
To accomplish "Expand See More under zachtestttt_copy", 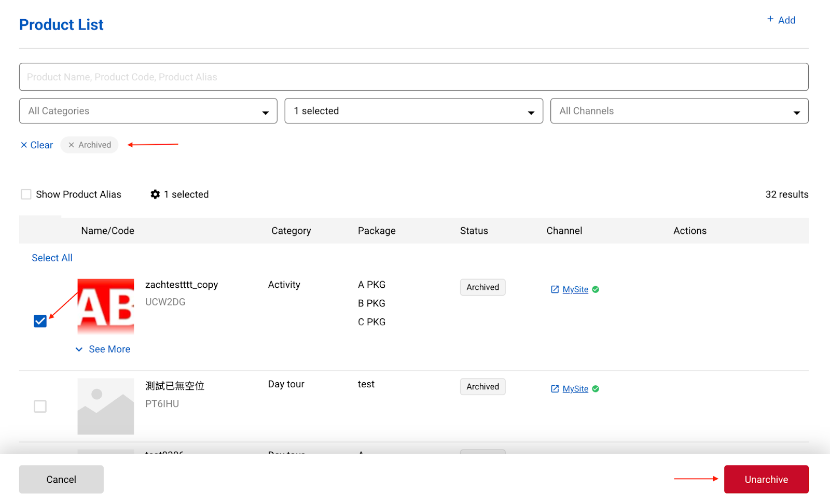I will coord(103,349).
